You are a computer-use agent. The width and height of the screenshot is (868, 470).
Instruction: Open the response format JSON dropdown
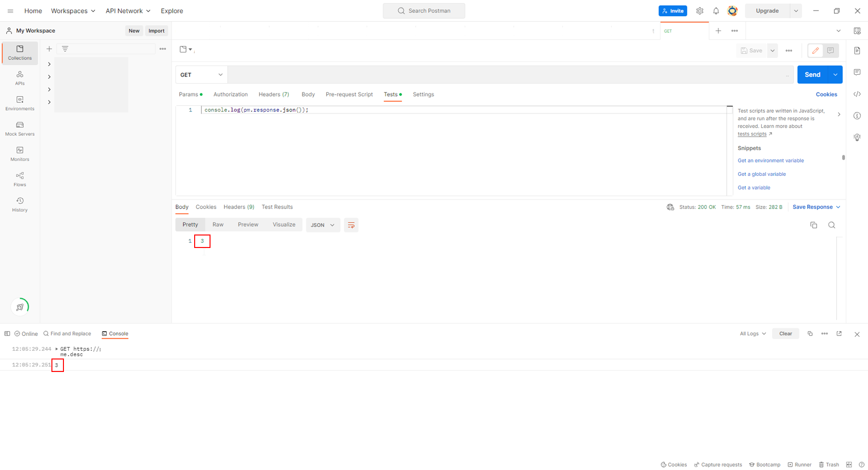click(x=322, y=225)
